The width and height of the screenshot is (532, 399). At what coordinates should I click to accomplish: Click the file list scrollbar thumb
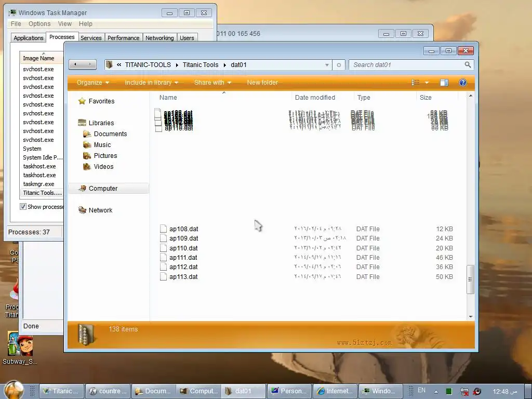(470, 279)
